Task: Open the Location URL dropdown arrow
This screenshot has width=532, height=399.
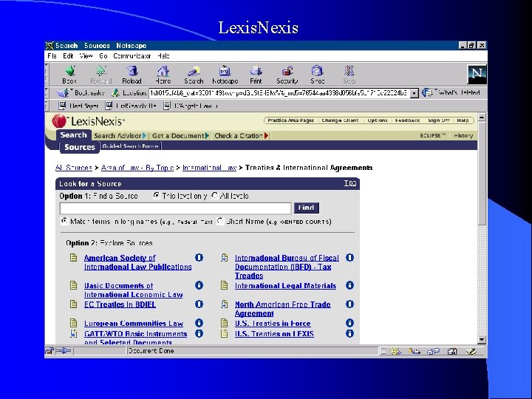Action: click(415, 93)
